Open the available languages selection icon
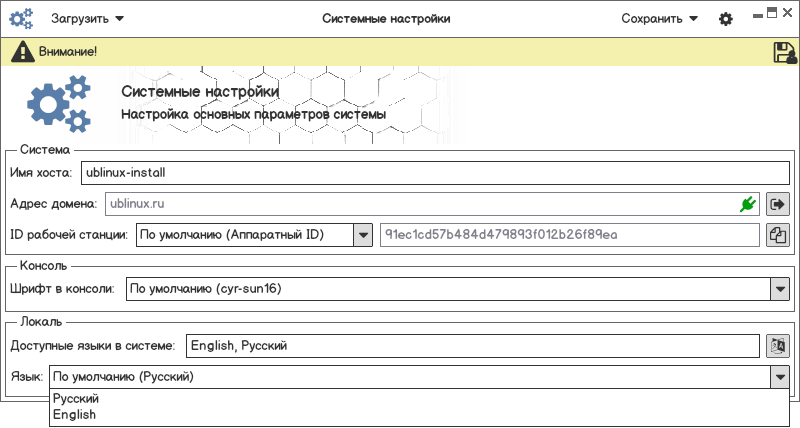 point(778,346)
